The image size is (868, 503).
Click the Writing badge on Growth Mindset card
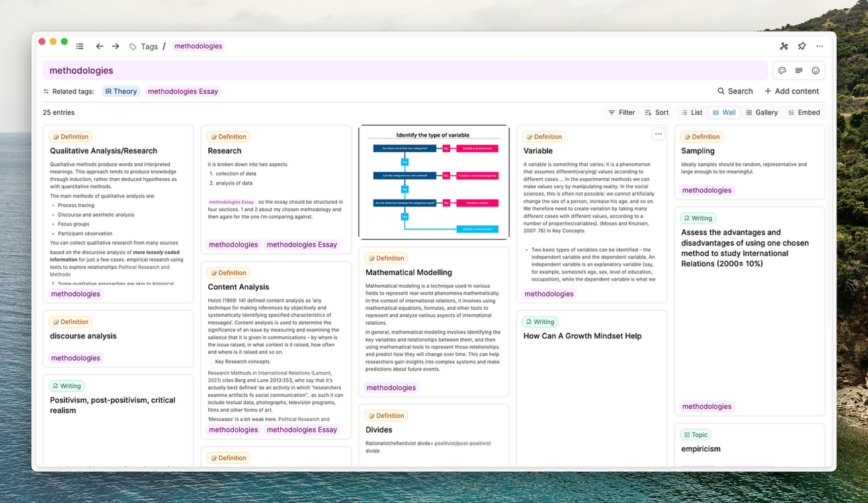[x=540, y=321]
